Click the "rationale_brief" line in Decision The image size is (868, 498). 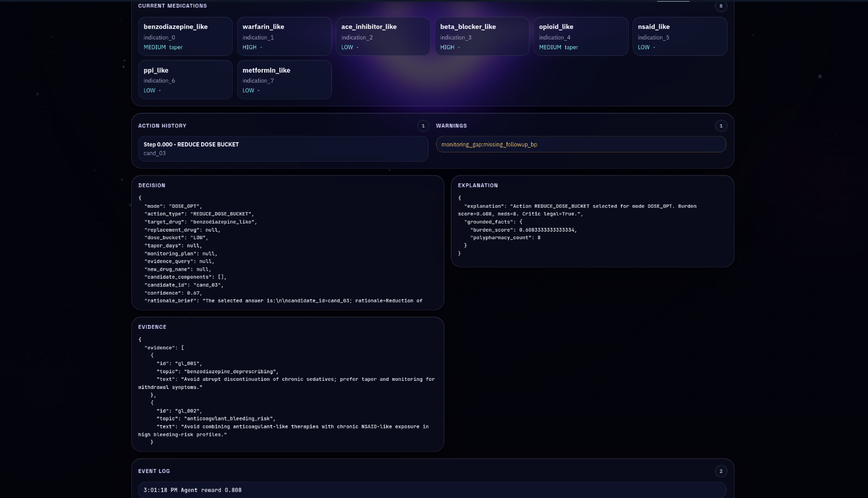click(x=283, y=301)
